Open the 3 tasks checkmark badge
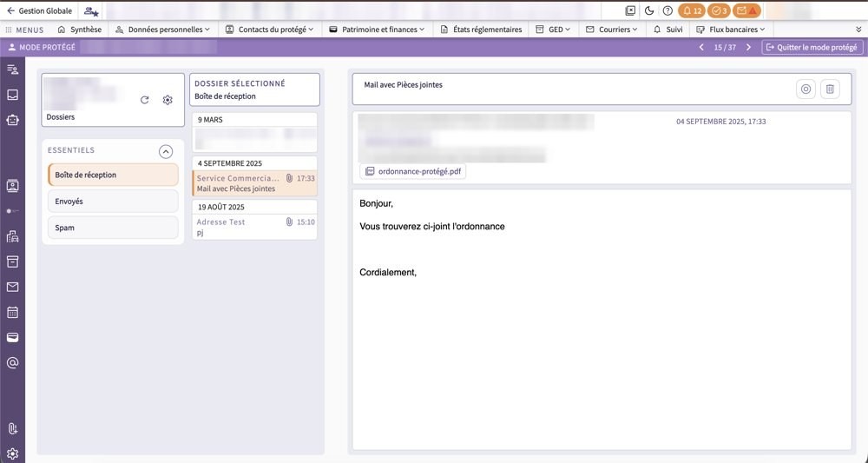The height and width of the screenshot is (463, 868). click(719, 10)
